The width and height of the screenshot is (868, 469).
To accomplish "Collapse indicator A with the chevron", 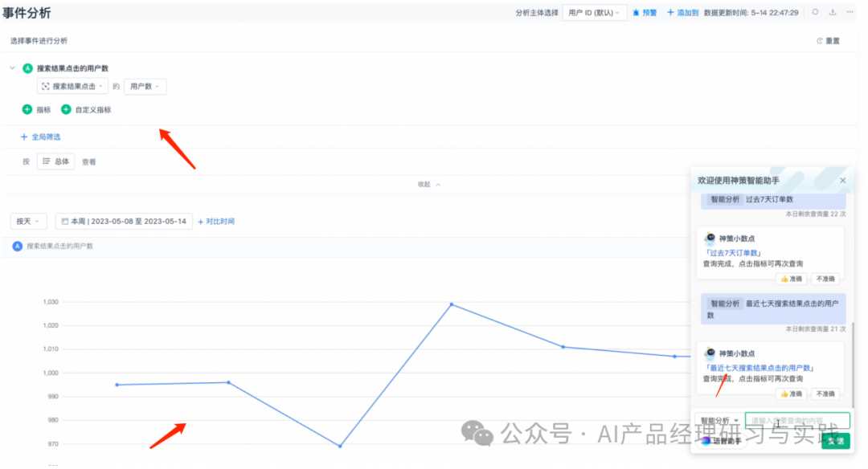I will click(12, 68).
